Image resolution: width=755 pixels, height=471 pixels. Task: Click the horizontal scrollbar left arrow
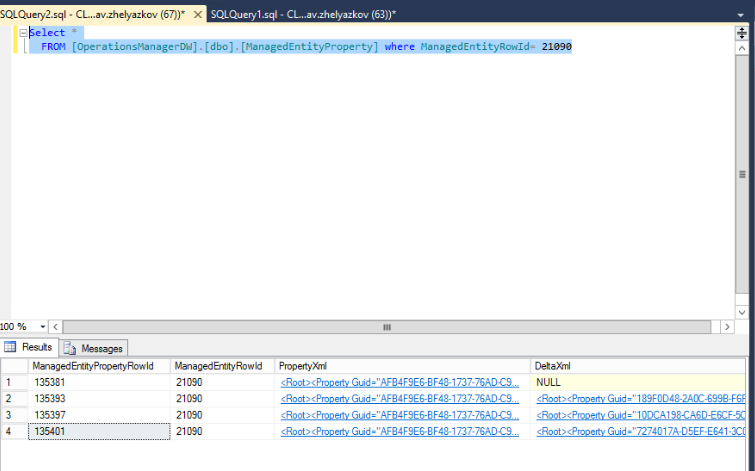click(57, 327)
